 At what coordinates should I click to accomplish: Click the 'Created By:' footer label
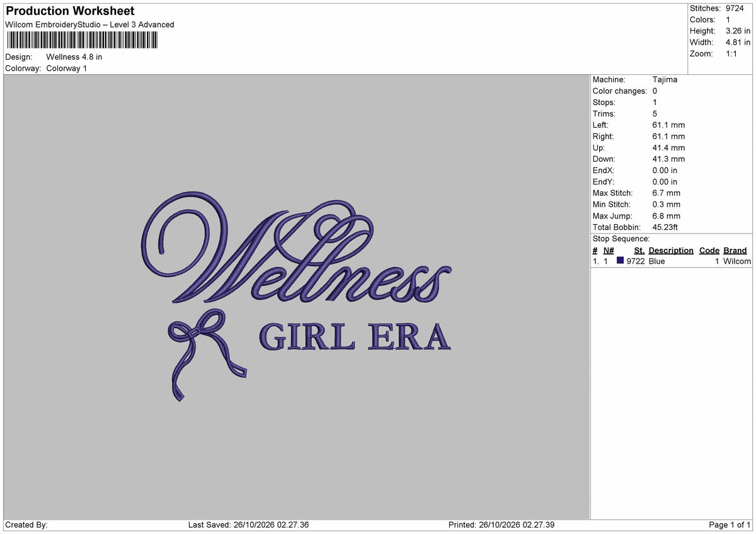point(26,525)
